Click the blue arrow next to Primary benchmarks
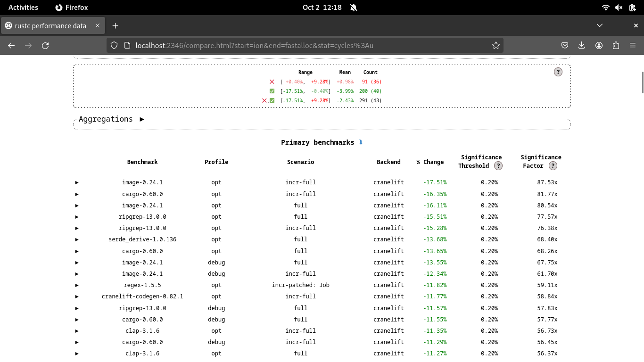Screen dimensions: 644x362 (x=361, y=142)
